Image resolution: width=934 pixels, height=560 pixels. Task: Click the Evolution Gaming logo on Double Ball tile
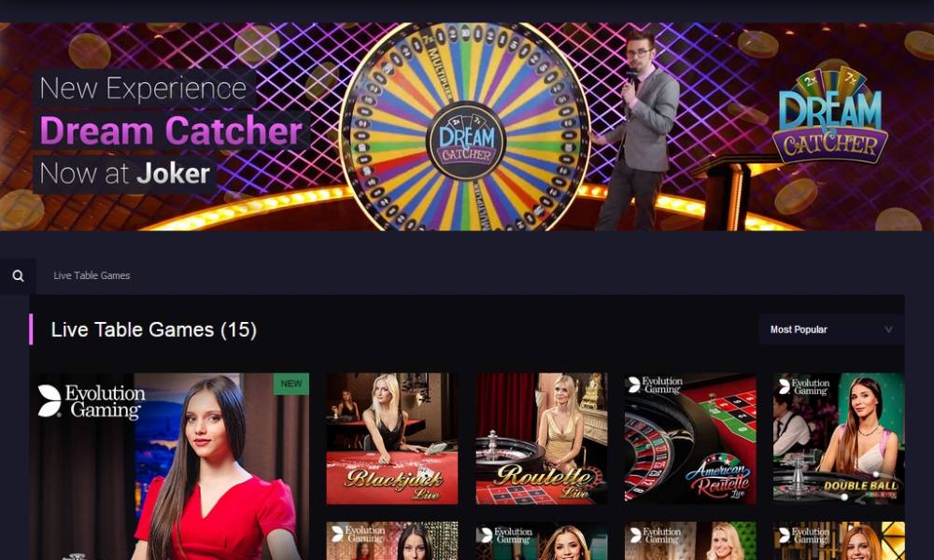[x=804, y=386]
